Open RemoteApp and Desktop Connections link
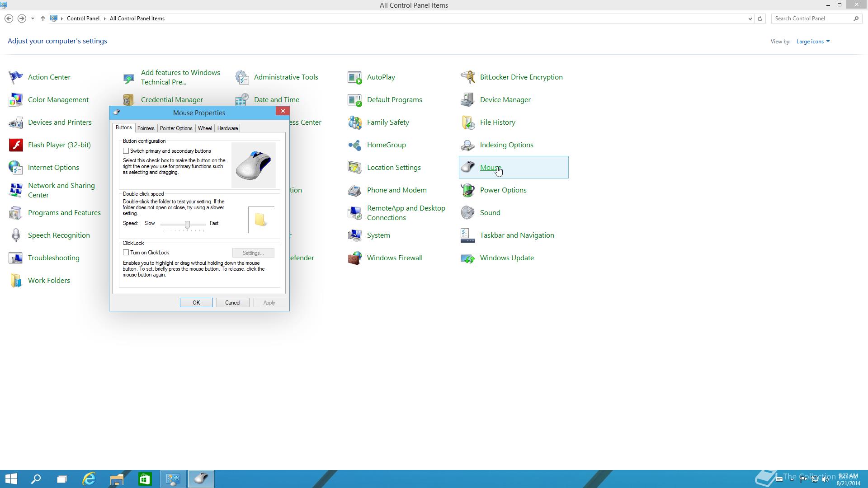Screen dimensions: 868x488 [x=406, y=213]
